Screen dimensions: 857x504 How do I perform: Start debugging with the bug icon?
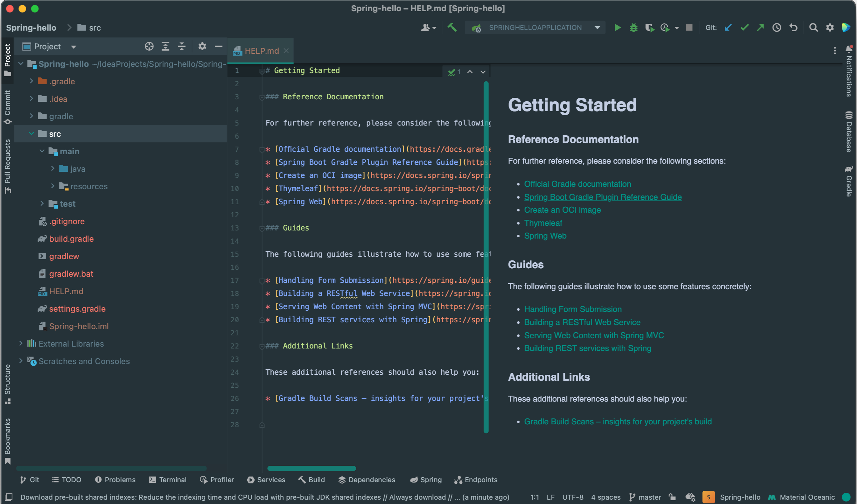(633, 27)
